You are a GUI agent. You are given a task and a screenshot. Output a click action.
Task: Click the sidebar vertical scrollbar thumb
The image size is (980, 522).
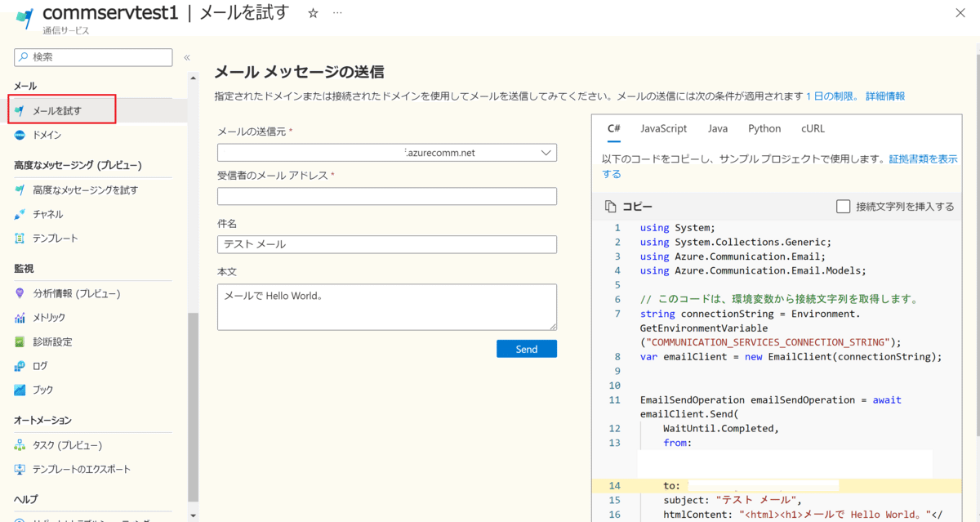(x=194, y=407)
